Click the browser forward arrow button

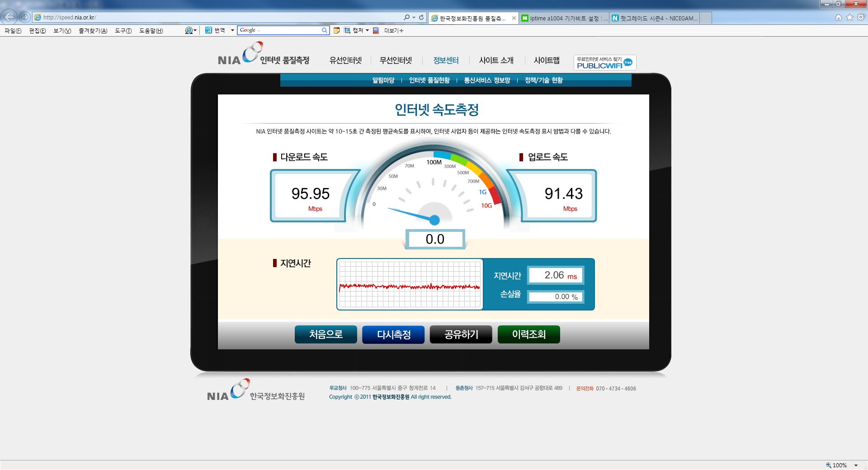pos(25,17)
